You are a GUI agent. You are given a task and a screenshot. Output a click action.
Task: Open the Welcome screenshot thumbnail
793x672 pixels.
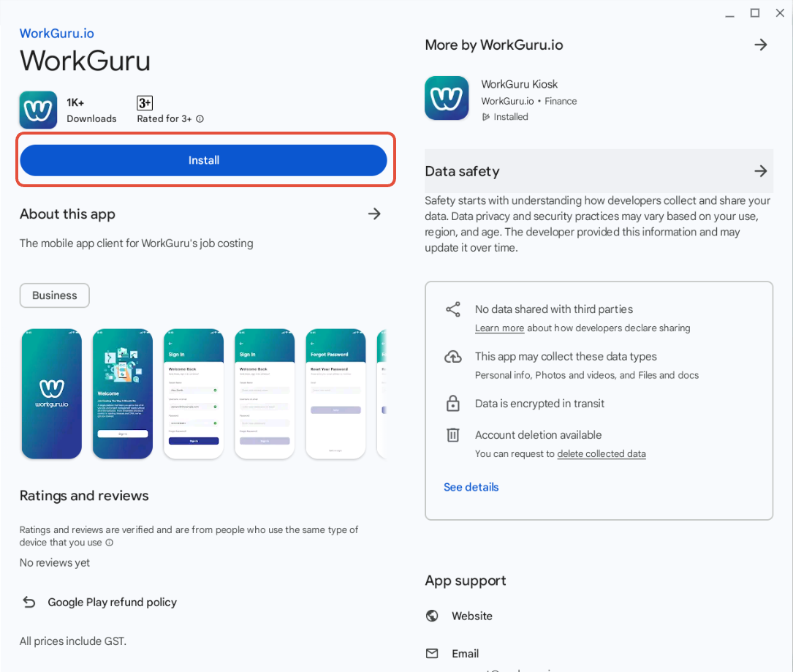click(x=122, y=394)
